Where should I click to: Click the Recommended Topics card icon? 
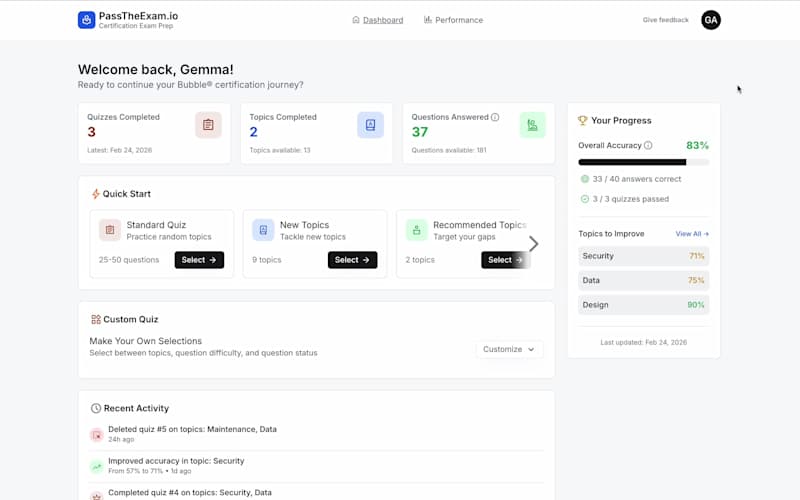coord(416,230)
